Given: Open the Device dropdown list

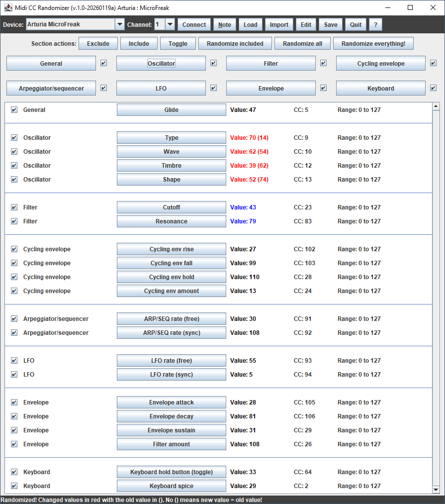Looking at the screenshot, I should (x=119, y=24).
